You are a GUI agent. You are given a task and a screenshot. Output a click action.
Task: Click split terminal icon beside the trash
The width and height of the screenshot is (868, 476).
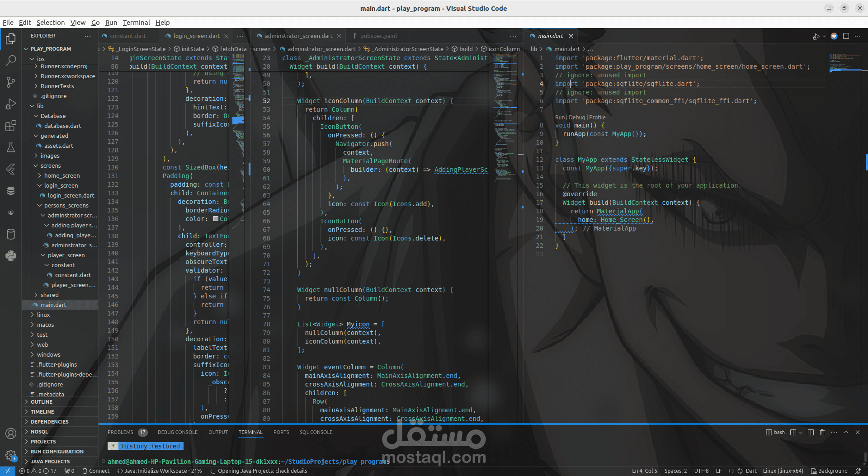pyautogui.click(x=811, y=432)
